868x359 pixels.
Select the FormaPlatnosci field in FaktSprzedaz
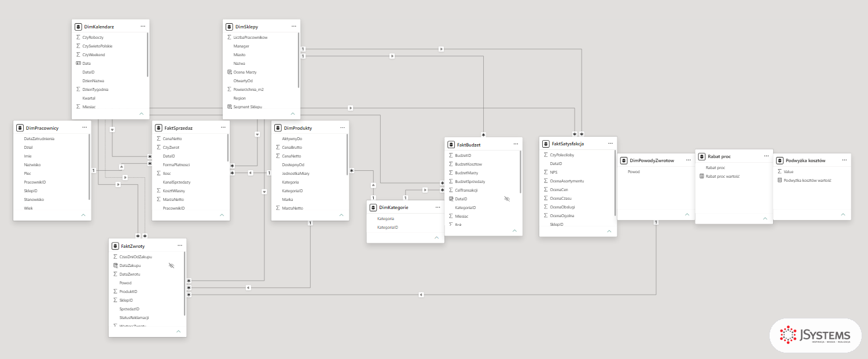[175, 164]
